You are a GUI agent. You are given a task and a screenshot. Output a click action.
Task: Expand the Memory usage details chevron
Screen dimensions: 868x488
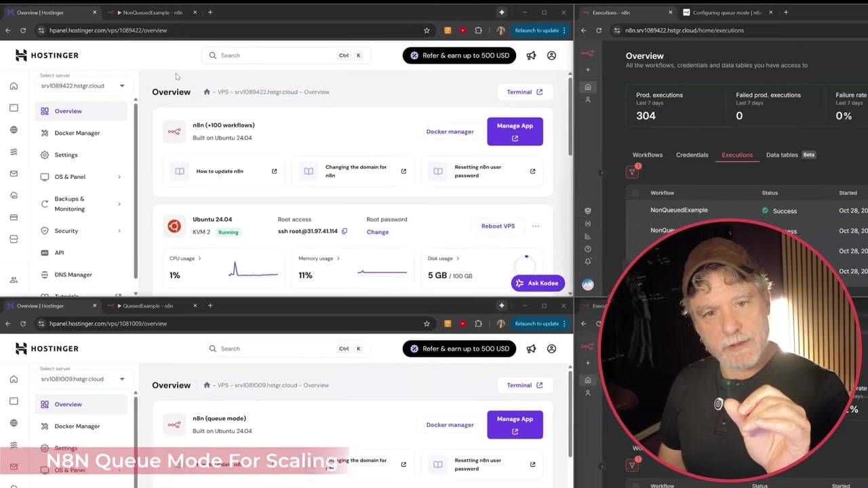(338, 258)
